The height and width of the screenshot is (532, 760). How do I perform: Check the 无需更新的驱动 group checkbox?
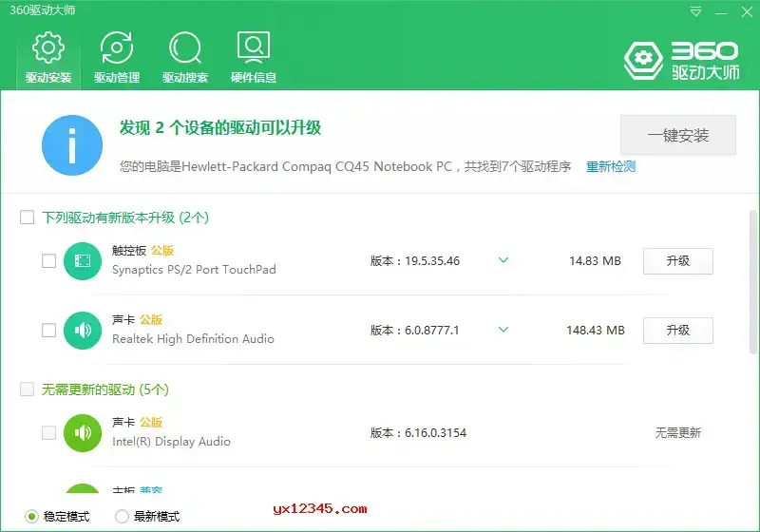pyautogui.click(x=28, y=389)
